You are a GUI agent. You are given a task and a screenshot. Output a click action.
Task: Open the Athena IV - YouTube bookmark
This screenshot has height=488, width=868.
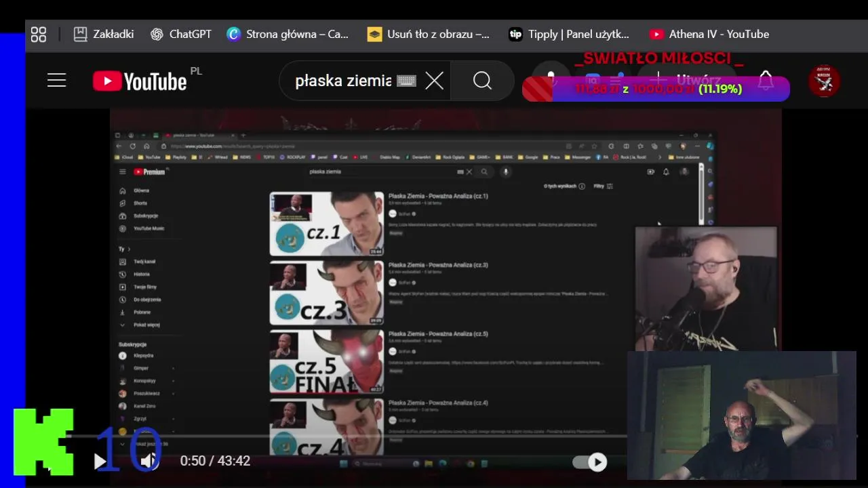[709, 34]
